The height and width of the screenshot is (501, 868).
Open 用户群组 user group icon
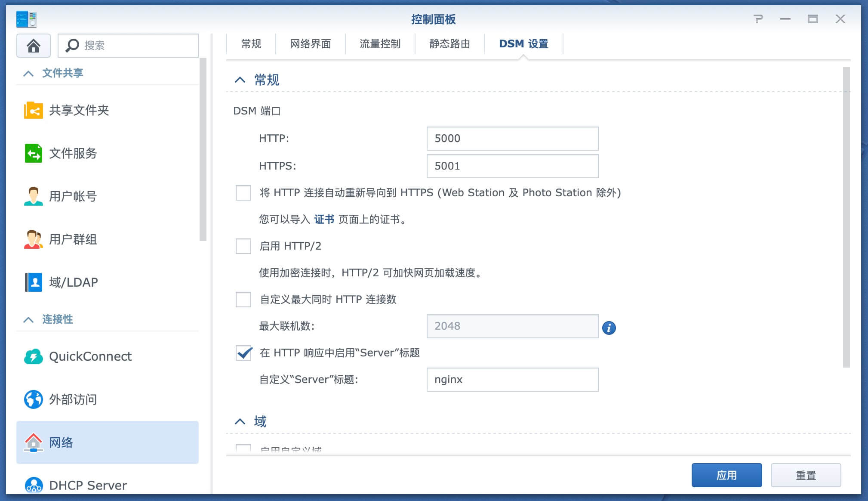click(34, 239)
